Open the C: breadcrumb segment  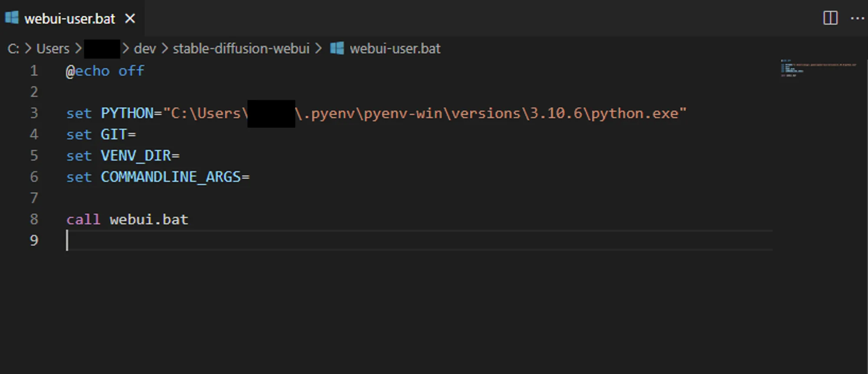13,49
